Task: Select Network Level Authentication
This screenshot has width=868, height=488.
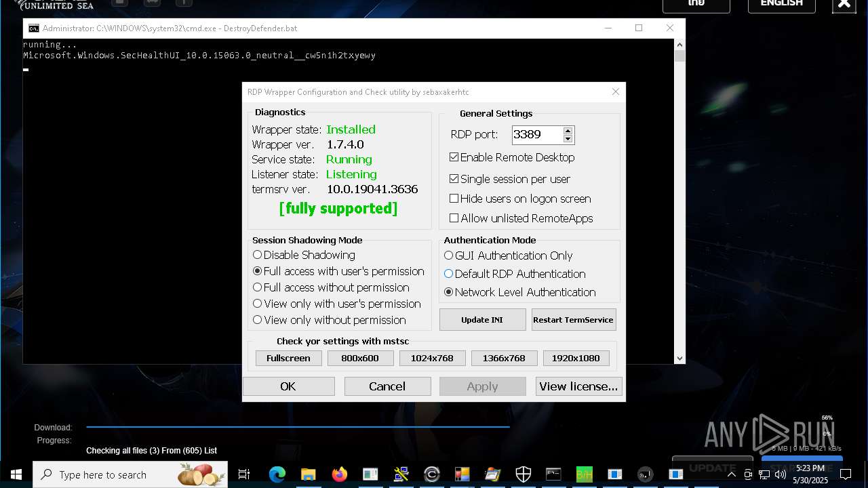Action: (448, 292)
